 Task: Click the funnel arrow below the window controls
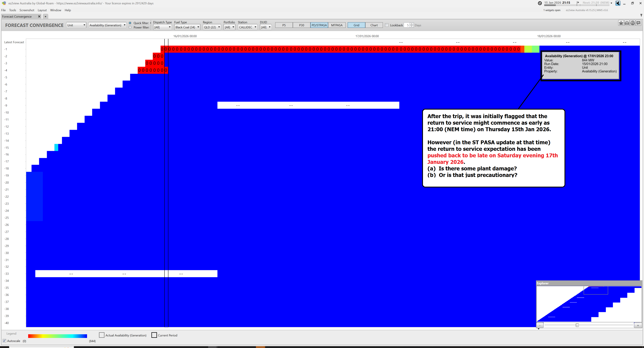[641, 15]
